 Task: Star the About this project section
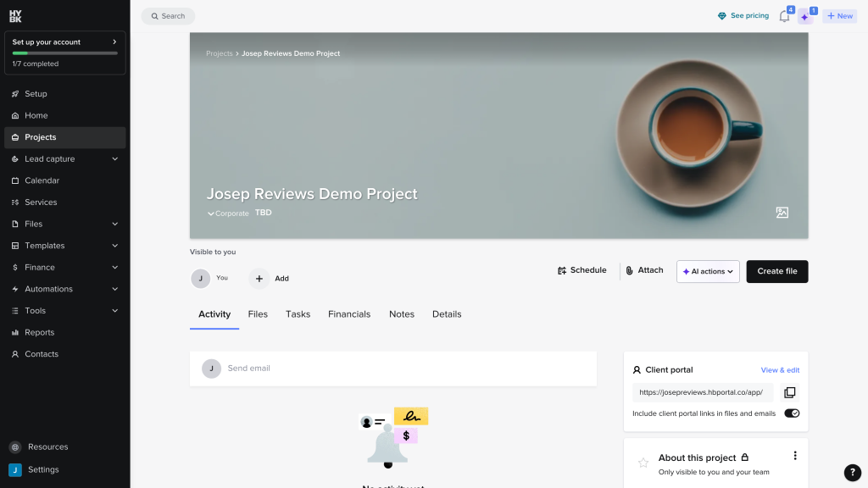(x=643, y=463)
